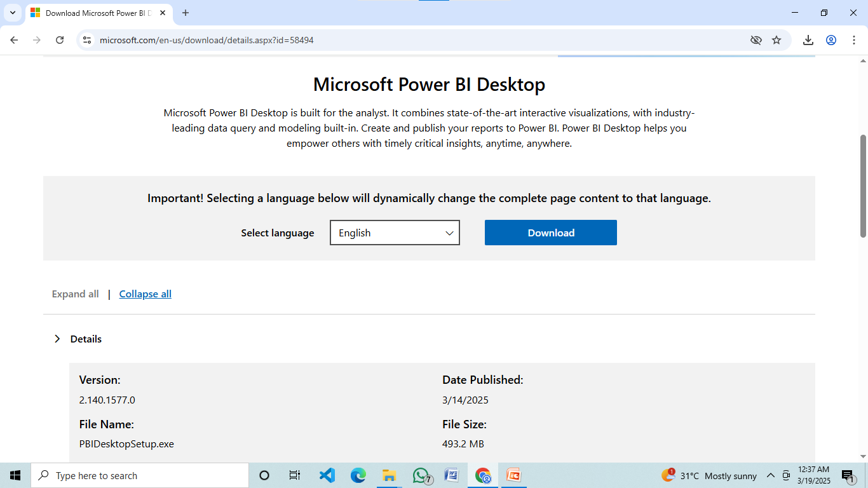Open site information icon in address bar
This screenshot has height=488, width=868.
[x=88, y=40]
